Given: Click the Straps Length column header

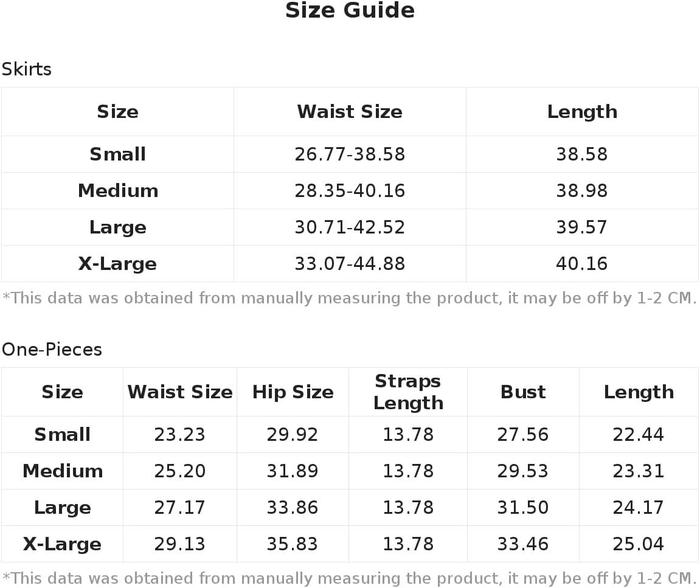Looking at the screenshot, I should coord(408,392).
